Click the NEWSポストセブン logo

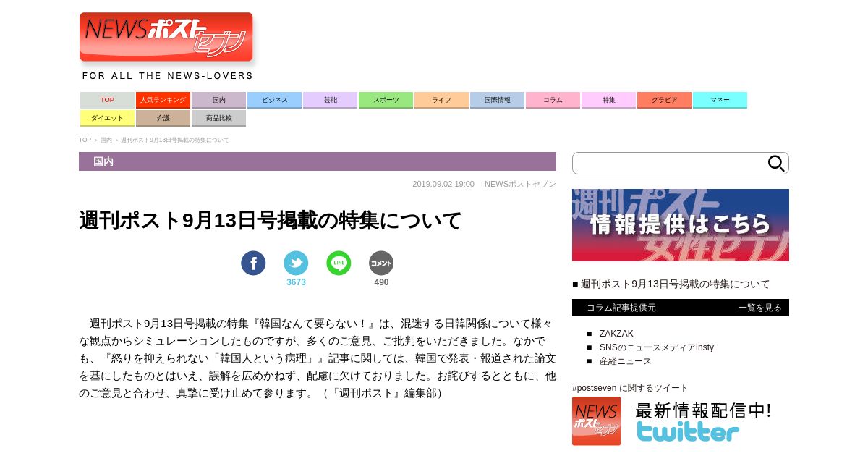click(x=166, y=37)
